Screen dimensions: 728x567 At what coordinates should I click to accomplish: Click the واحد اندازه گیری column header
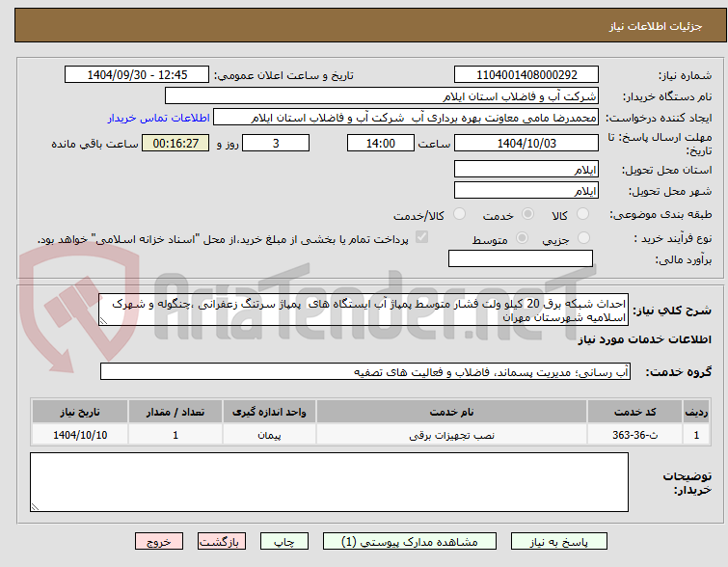click(269, 412)
